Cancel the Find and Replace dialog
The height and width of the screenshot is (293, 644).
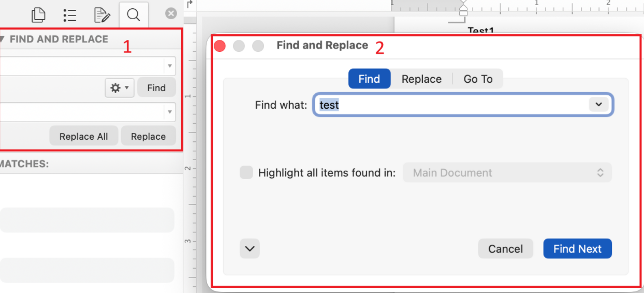click(505, 248)
